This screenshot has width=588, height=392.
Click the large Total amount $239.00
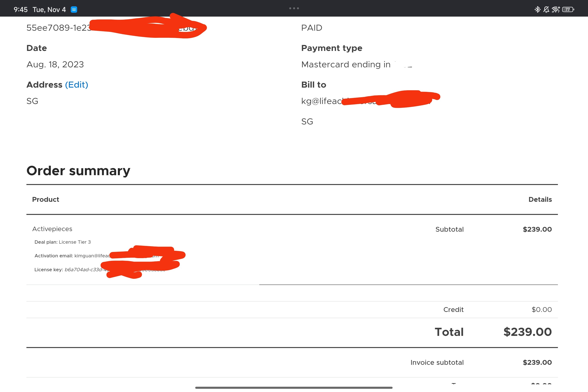tap(527, 332)
